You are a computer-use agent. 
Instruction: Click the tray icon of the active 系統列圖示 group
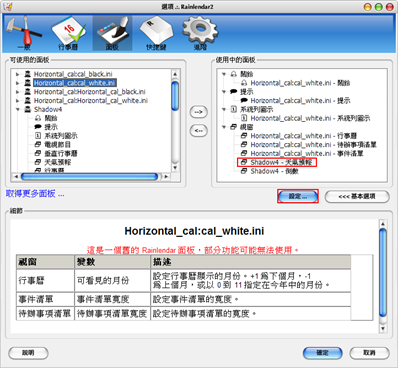tap(234, 109)
